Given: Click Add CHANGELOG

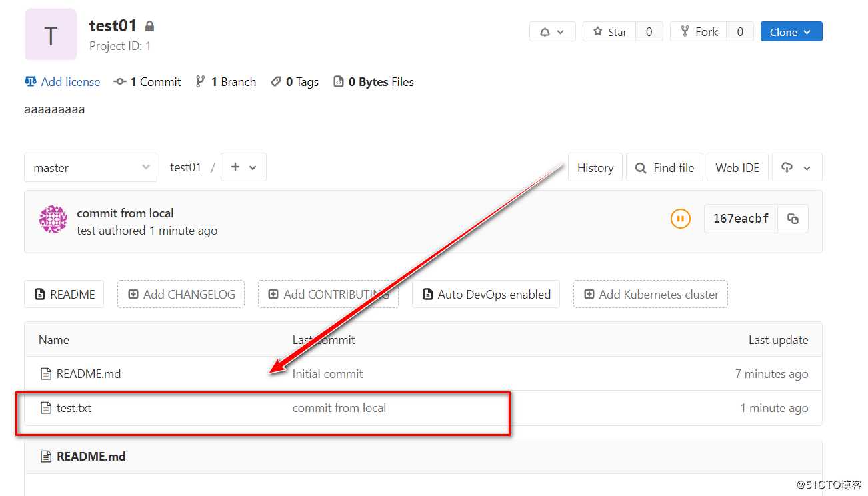Looking at the screenshot, I should (x=181, y=294).
